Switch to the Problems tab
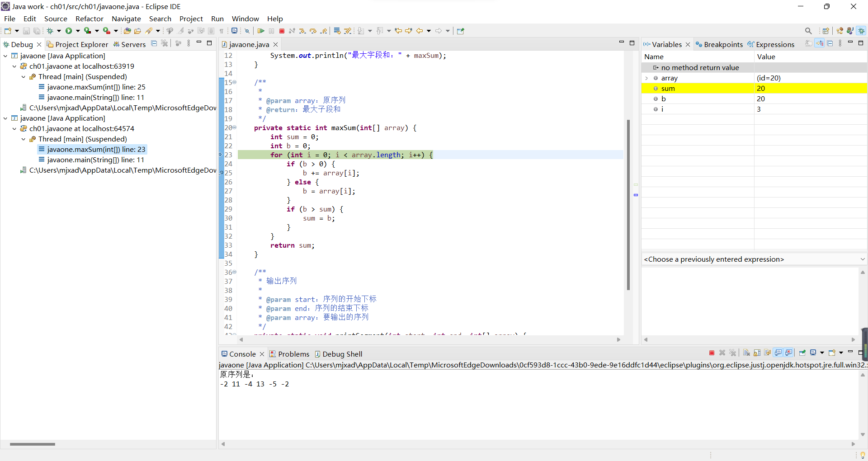 click(x=289, y=354)
